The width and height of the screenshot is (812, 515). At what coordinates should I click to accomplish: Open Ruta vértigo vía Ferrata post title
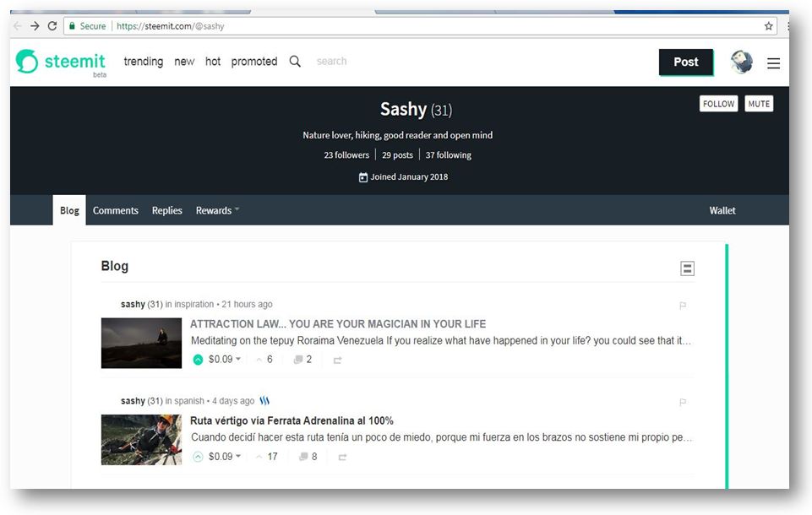tap(292, 420)
